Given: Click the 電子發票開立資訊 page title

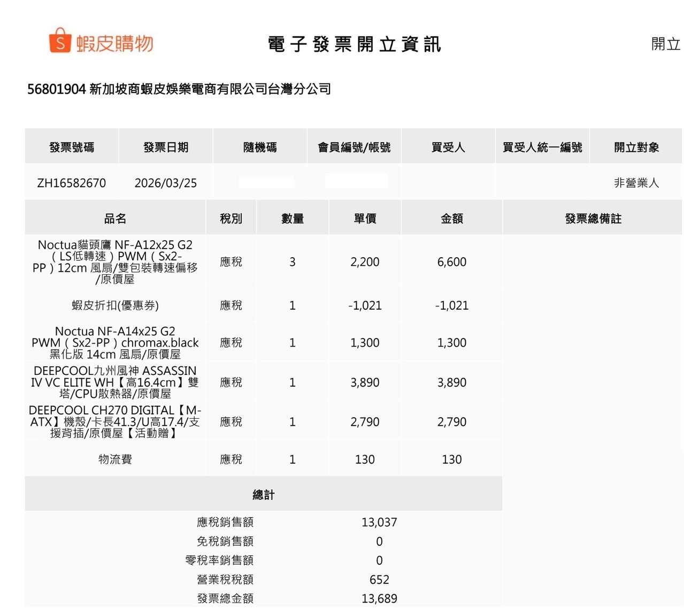Looking at the screenshot, I should tap(355, 44).
